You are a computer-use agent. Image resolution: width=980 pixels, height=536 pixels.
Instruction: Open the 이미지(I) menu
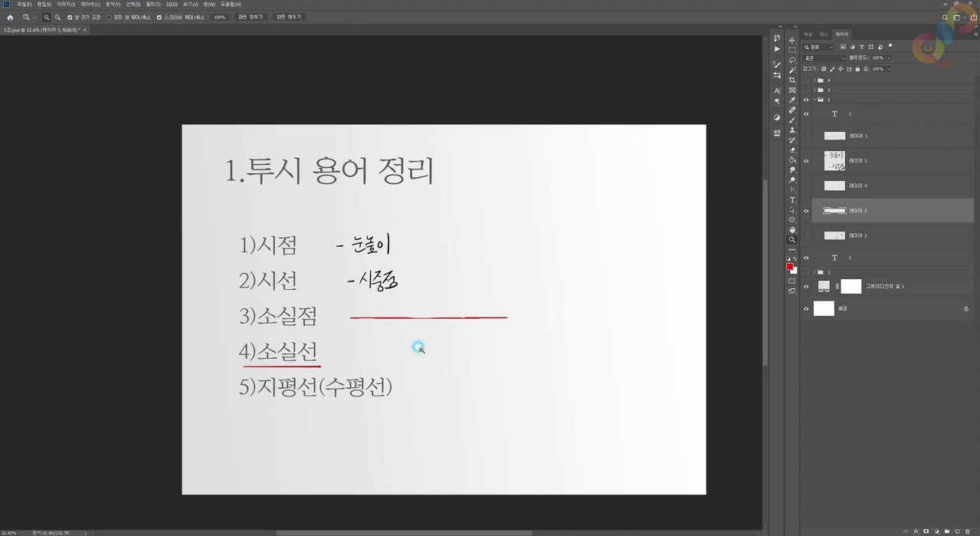(x=66, y=4)
